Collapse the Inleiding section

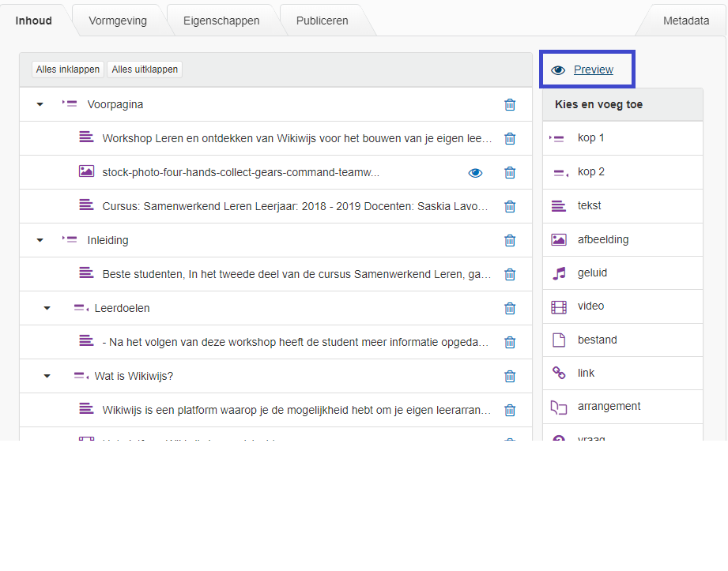click(x=40, y=240)
